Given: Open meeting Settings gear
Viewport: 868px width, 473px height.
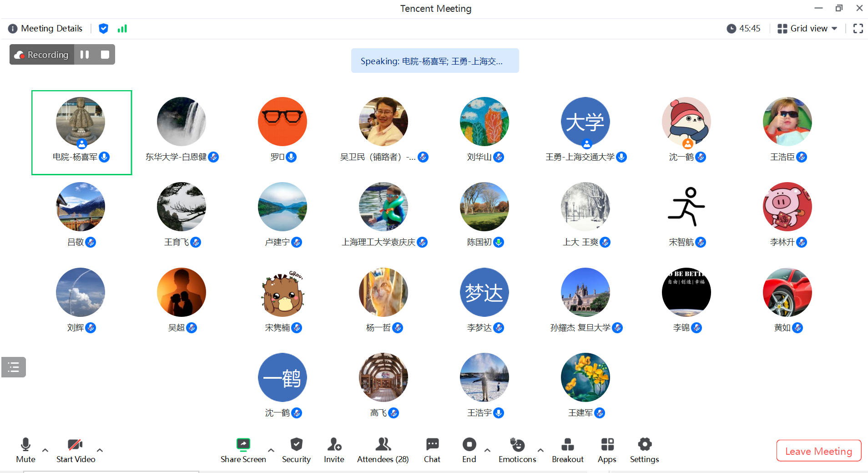Looking at the screenshot, I should pyautogui.click(x=644, y=450).
